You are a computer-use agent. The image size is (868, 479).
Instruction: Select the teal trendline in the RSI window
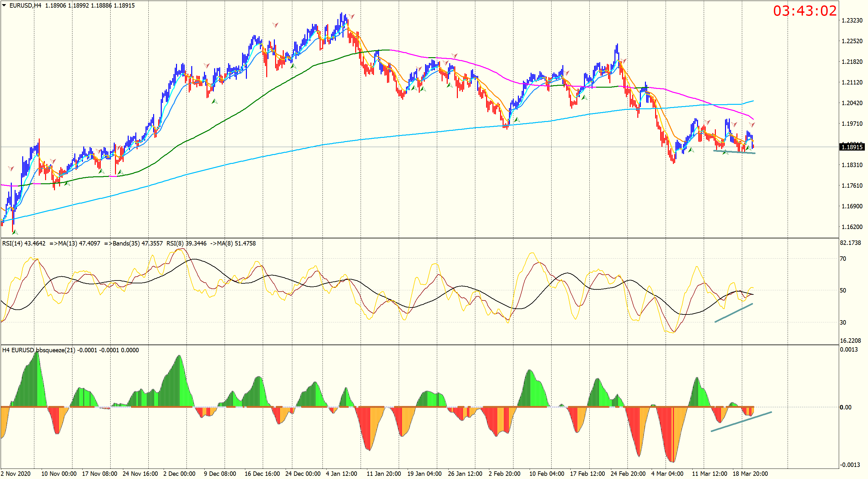[x=734, y=313]
